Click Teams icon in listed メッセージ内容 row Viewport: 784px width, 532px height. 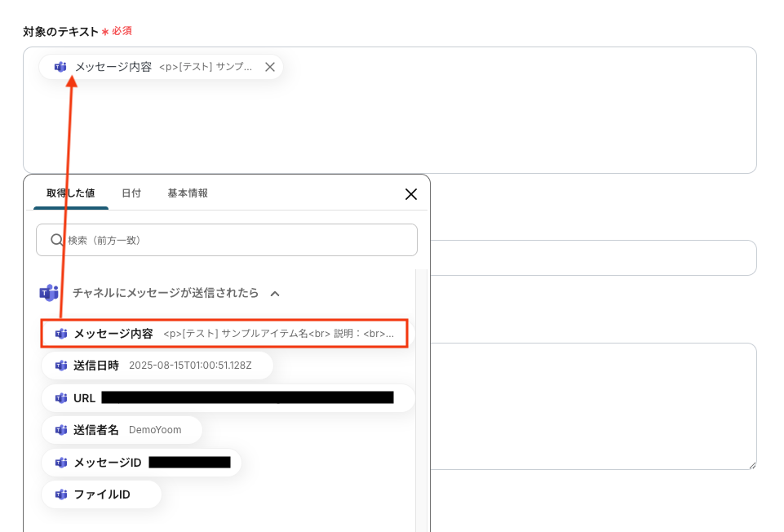61,334
